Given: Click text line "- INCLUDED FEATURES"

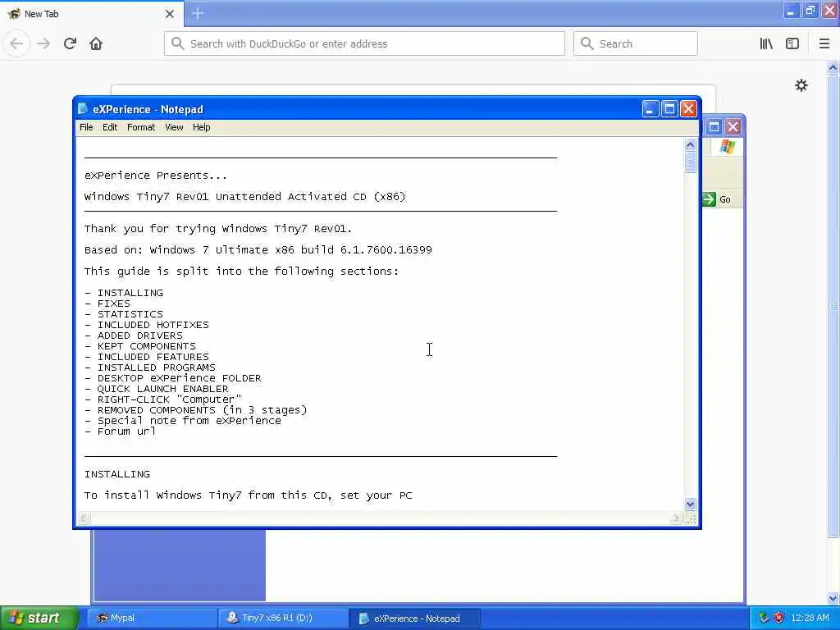Looking at the screenshot, I should (x=147, y=358).
